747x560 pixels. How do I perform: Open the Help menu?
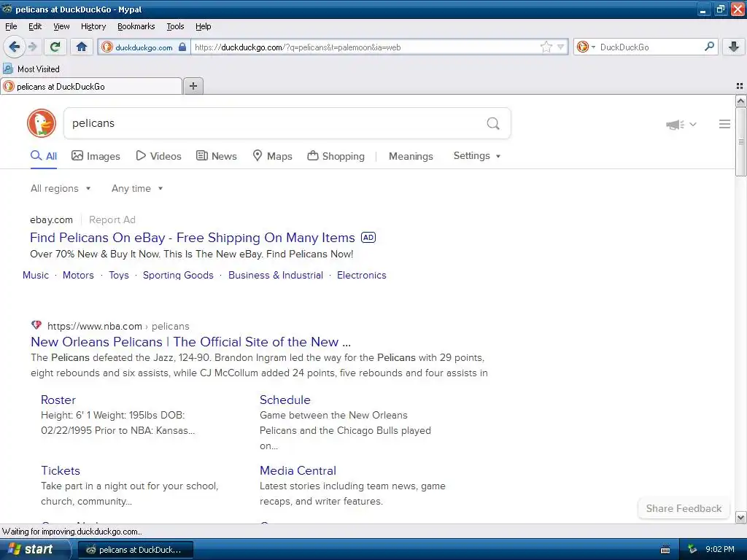[x=203, y=26]
